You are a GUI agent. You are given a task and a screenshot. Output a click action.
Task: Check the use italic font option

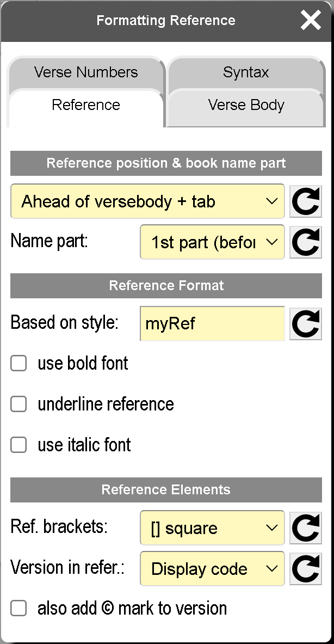[18, 445]
